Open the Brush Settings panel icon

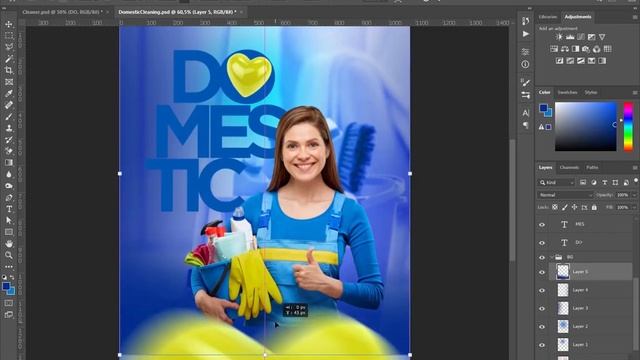pos(525,83)
